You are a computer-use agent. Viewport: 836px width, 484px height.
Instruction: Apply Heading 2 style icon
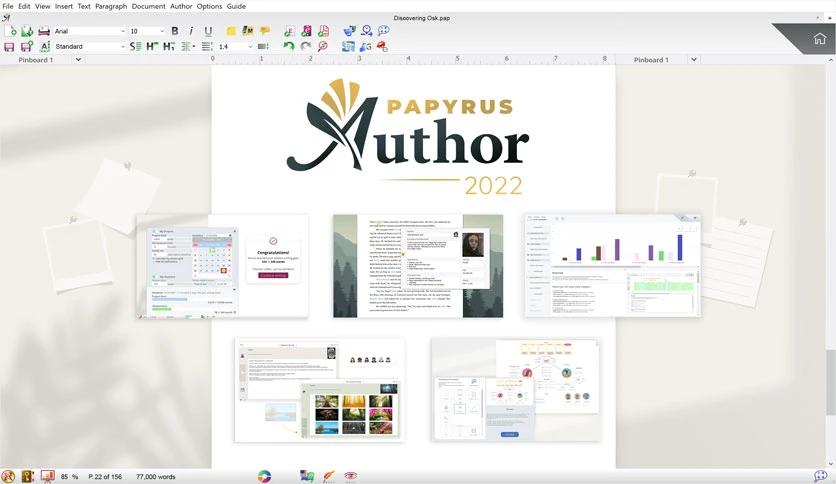pos(169,47)
